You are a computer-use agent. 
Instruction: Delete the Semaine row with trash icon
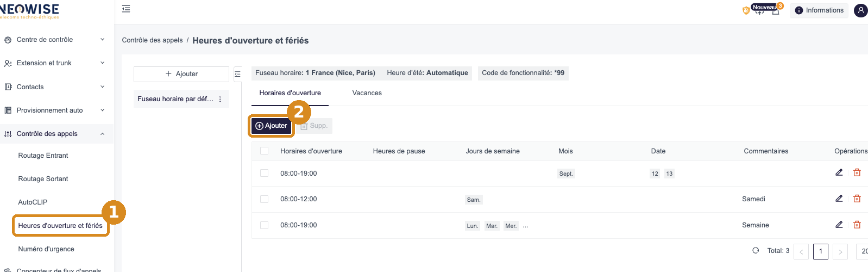tap(857, 225)
